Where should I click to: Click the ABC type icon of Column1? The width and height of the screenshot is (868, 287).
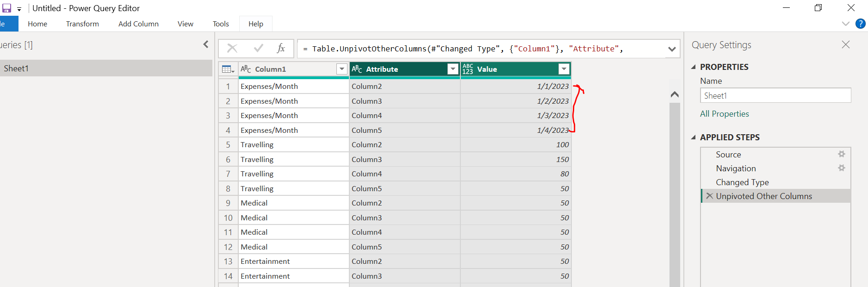point(246,69)
